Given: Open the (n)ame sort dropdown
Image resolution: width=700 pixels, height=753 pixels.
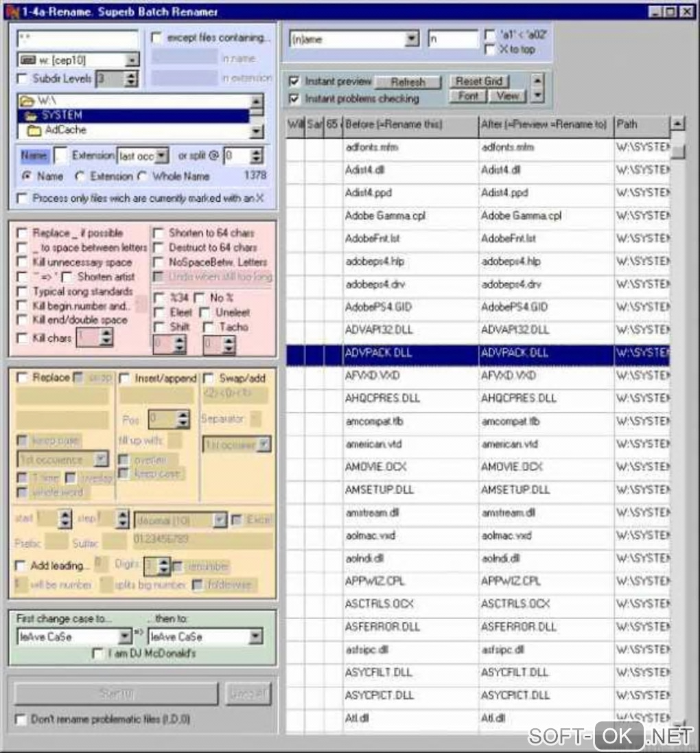Looking at the screenshot, I should pos(412,39).
